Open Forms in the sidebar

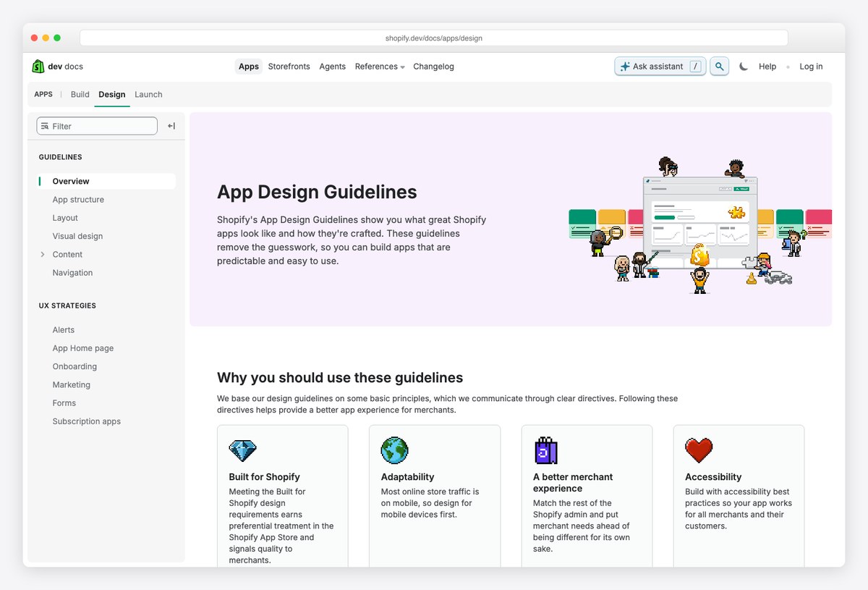point(64,403)
